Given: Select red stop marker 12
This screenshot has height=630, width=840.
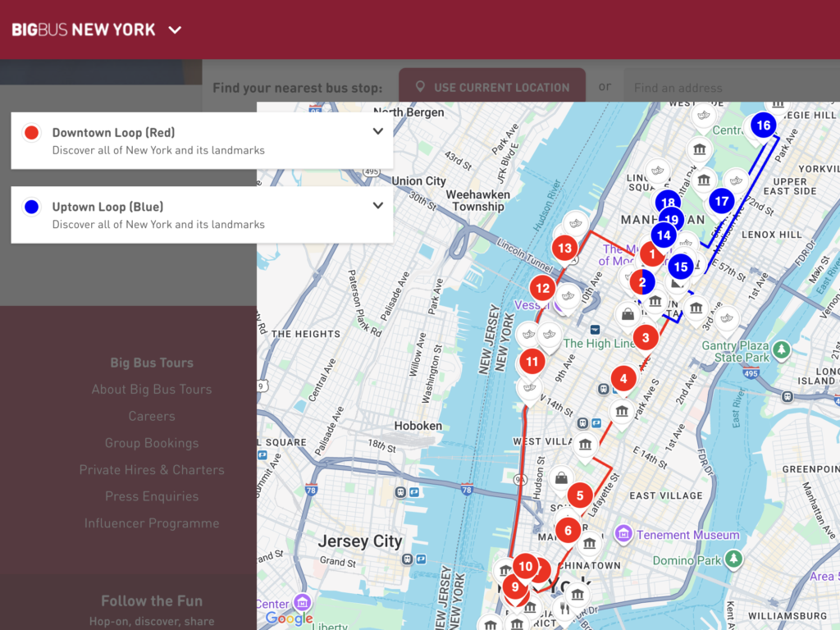Looking at the screenshot, I should pyautogui.click(x=541, y=288).
